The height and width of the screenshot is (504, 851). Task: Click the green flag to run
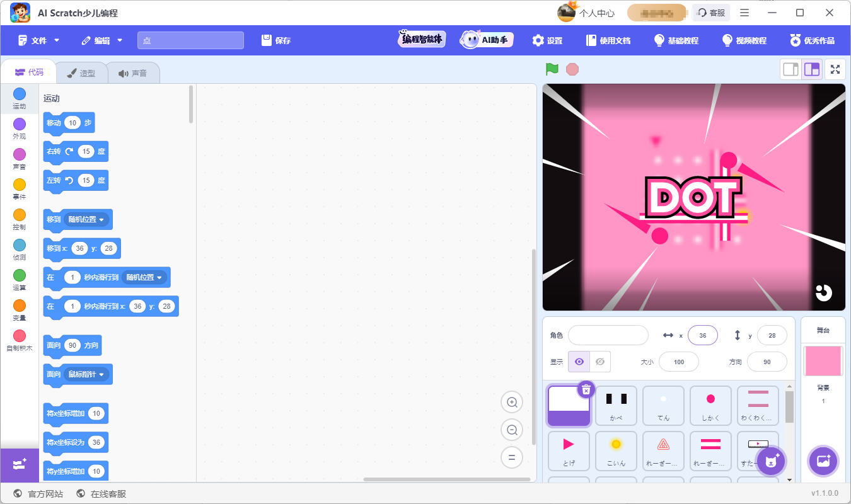click(552, 69)
